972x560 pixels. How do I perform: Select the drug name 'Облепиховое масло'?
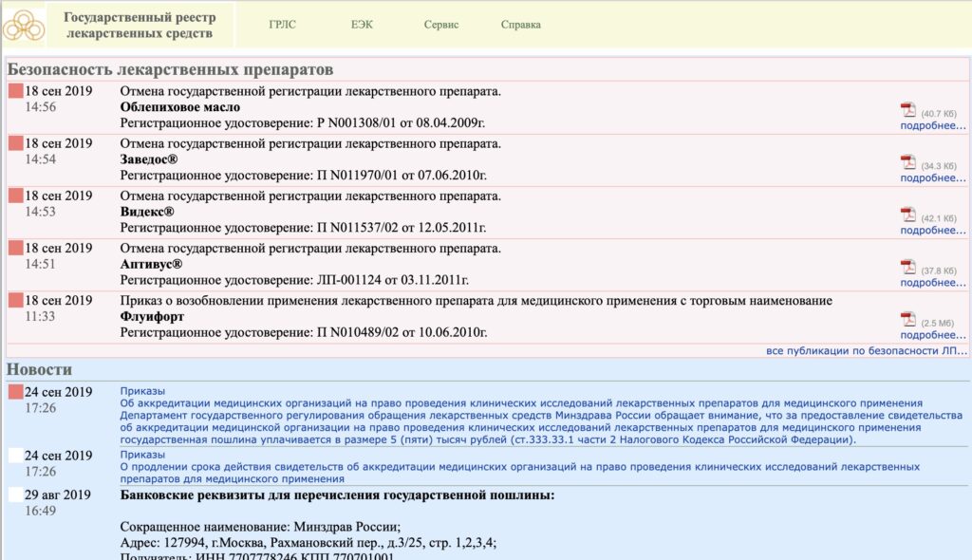[179, 107]
